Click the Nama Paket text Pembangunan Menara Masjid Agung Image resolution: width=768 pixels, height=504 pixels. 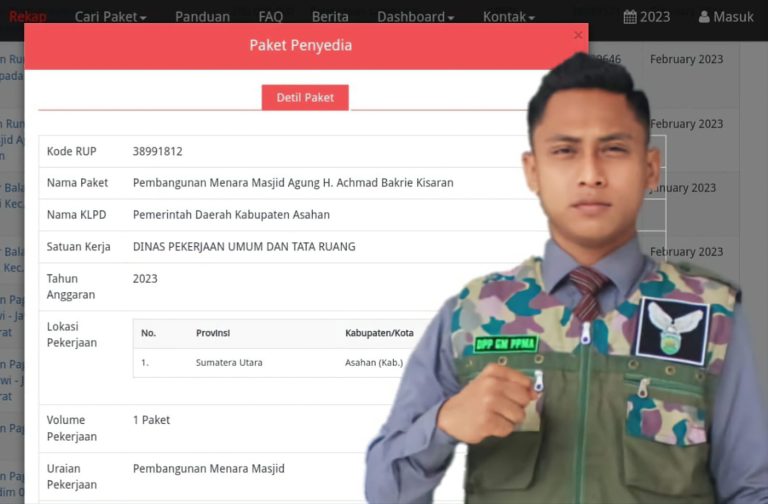293,183
